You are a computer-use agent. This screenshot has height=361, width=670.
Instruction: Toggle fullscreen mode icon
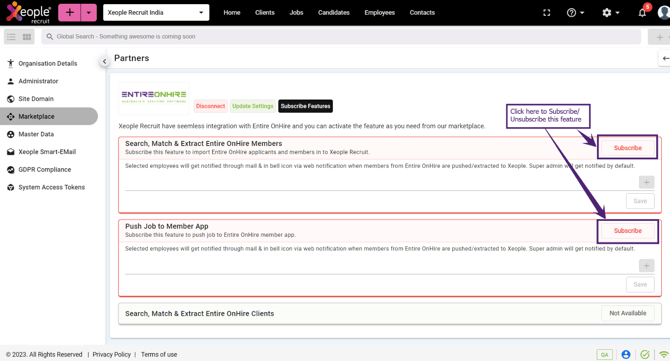click(x=547, y=13)
